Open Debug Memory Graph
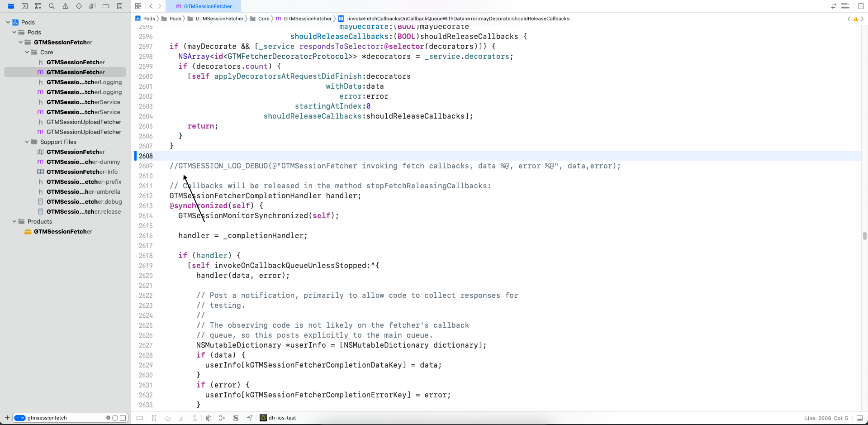The height and width of the screenshot is (425, 868). pos(222,418)
